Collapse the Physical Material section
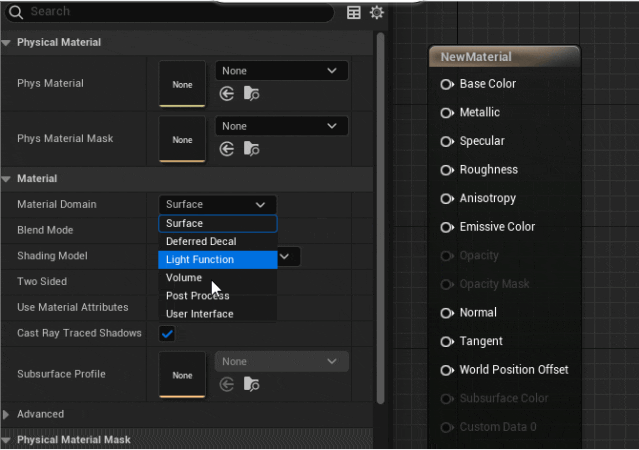Image resolution: width=639 pixels, height=450 pixels. pos(6,42)
